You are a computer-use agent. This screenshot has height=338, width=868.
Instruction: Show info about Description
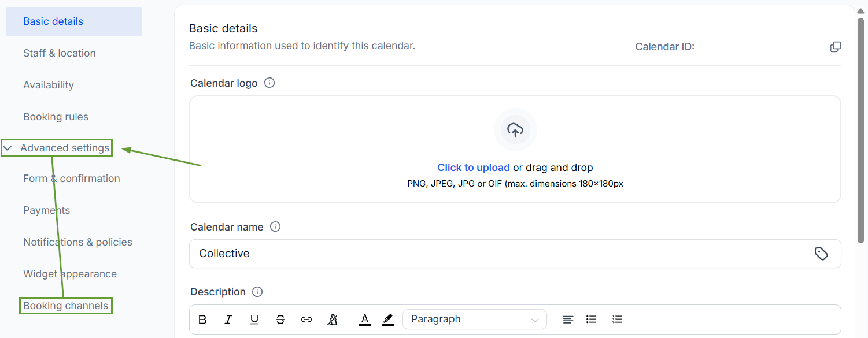(x=257, y=292)
